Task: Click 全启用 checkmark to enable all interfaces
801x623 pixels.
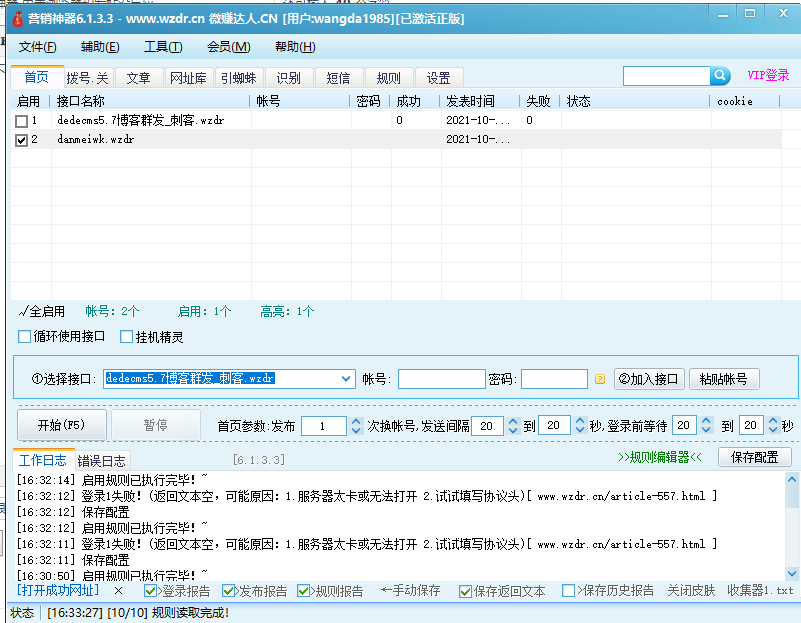Action: pyautogui.click(x=41, y=311)
